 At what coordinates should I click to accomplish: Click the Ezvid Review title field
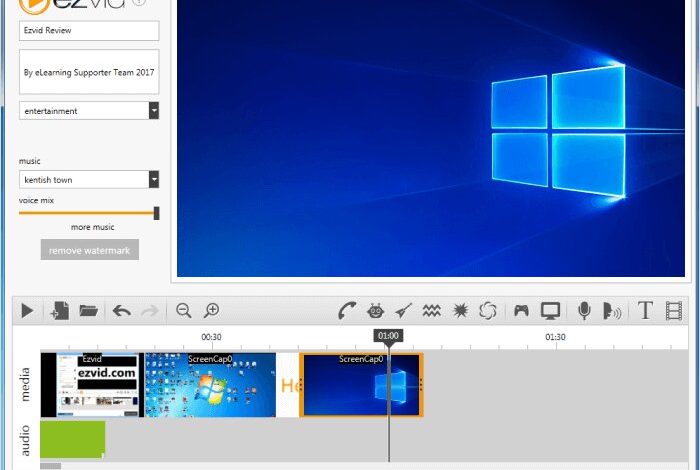pyautogui.click(x=89, y=30)
